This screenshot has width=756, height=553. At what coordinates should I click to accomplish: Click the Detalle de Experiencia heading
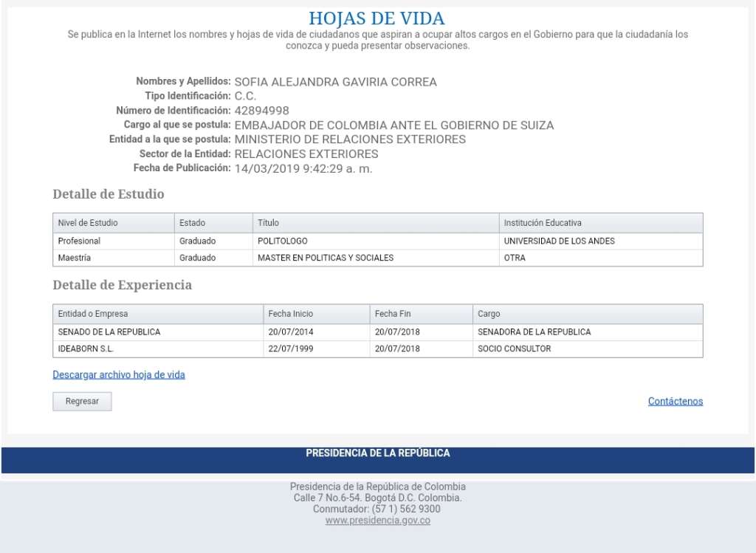coord(122,285)
